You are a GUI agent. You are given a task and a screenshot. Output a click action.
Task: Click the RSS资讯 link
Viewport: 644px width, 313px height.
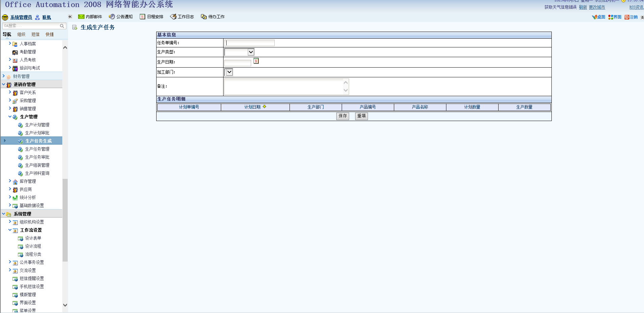[636, 7]
